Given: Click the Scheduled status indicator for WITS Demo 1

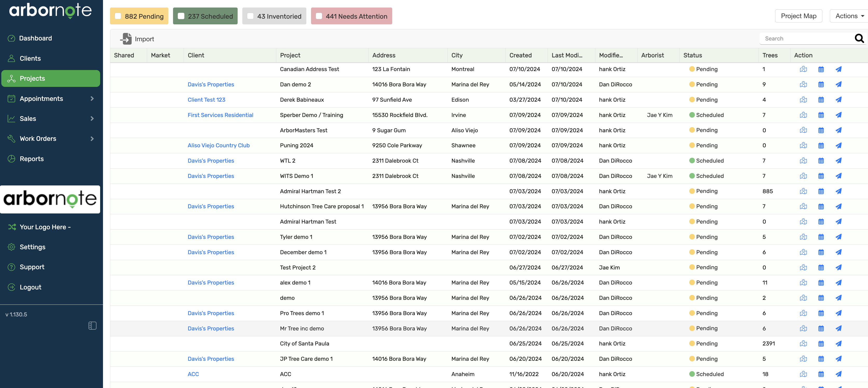Looking at the screenshot, I should 692,176.
